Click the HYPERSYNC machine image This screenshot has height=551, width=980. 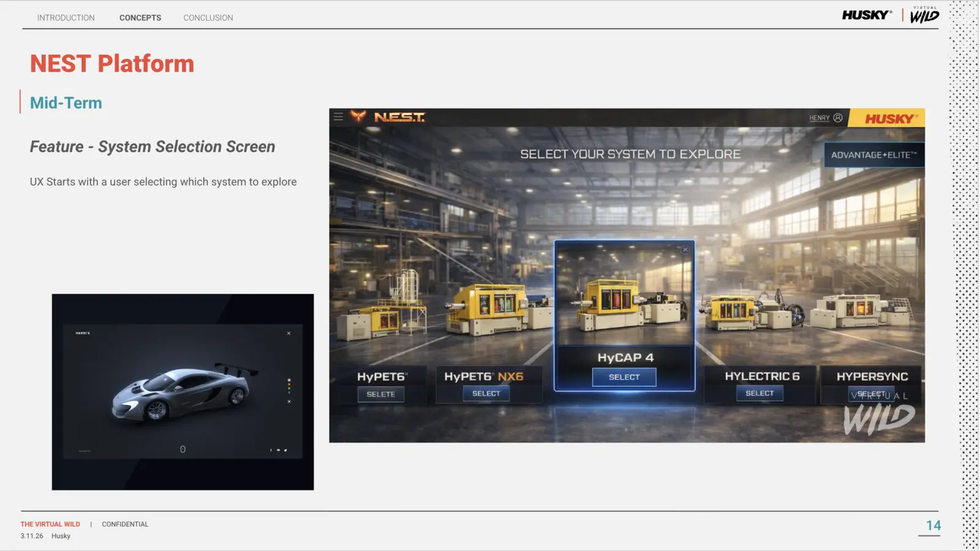click(x=864, y=311)
